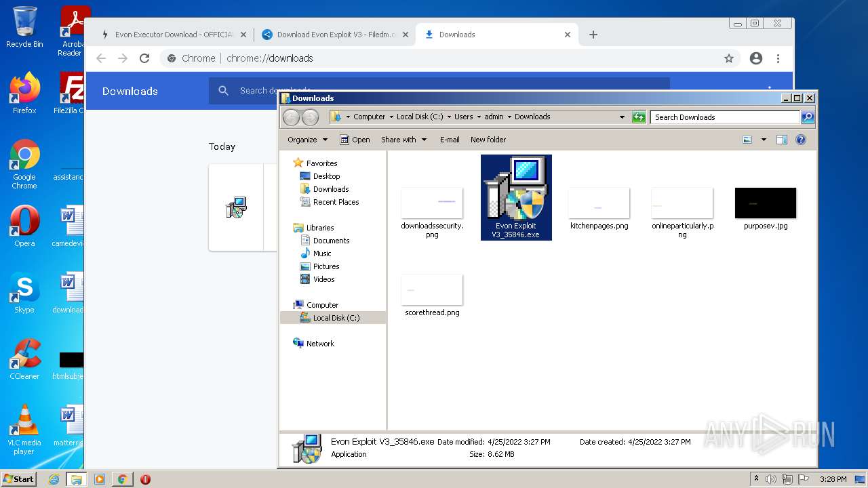Click Computer in the address breadcrumb

pyautogui.click(x=370, y=117)
